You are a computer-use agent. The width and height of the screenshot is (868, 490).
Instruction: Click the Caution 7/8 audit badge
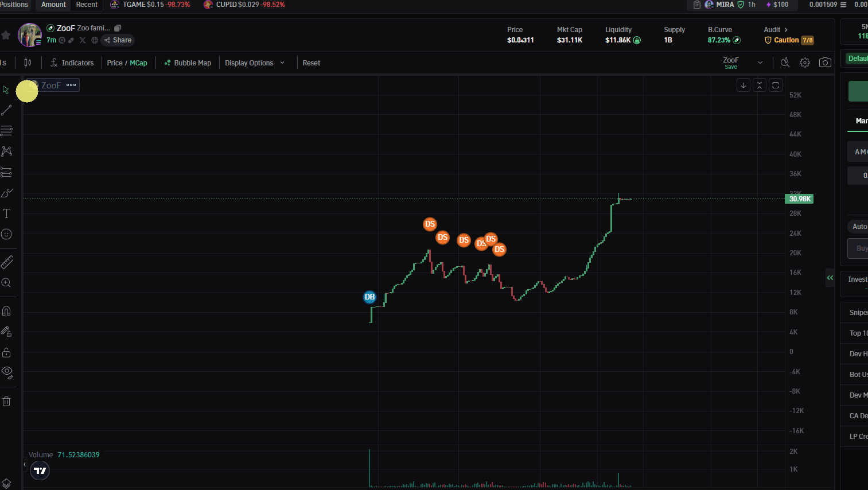(789, 40)
